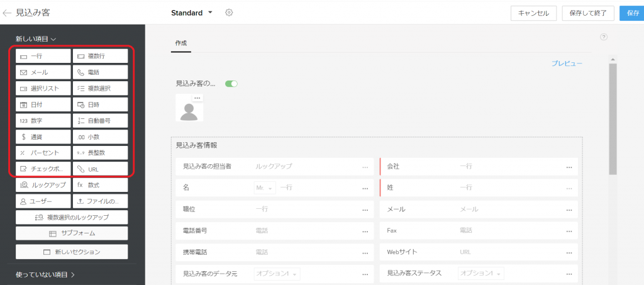Select the メール field type
This screenshot has width=644, height=285.
point(43,72)
